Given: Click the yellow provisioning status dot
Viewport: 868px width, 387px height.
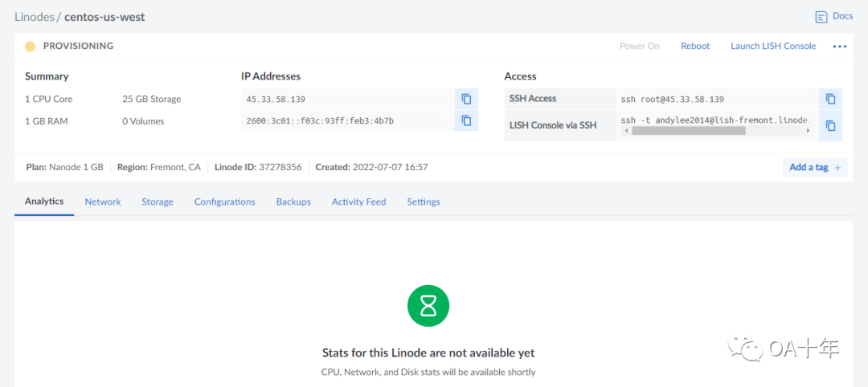Looking at the screenshot, I should pos(30,46).
